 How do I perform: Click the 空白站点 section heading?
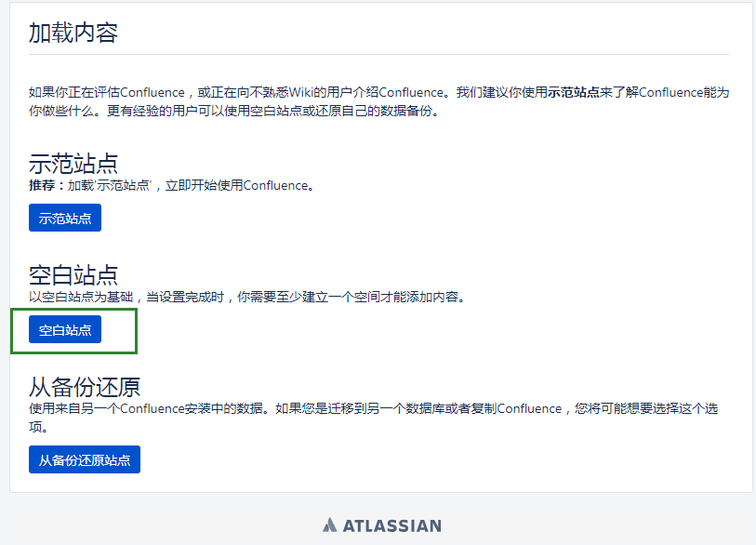pyautogui.click(x=73, y=275)
